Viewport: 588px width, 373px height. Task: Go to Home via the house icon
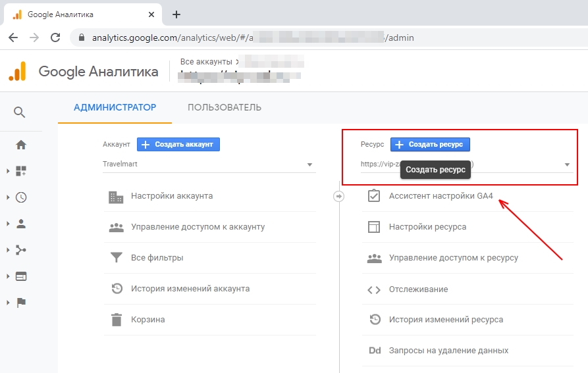[x=21, y=145]
